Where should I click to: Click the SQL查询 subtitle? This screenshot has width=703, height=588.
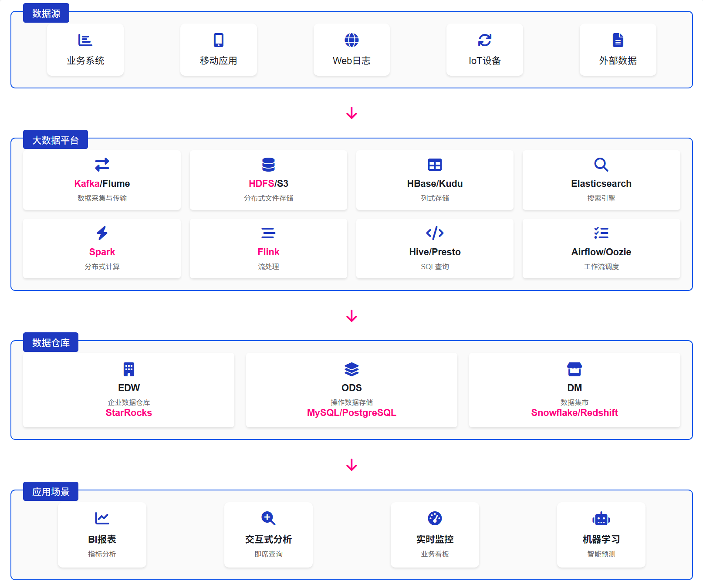[x=435, y=267]
